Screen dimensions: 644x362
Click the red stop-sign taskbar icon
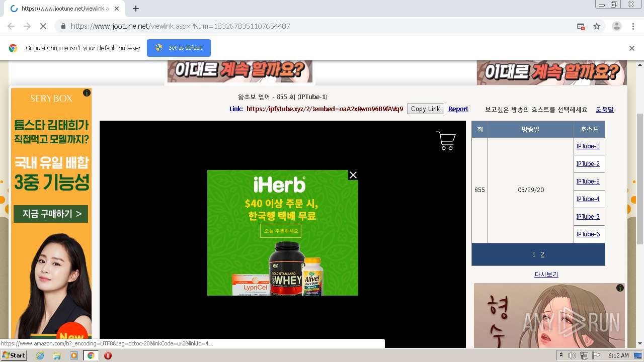click(x=108, y=355)
